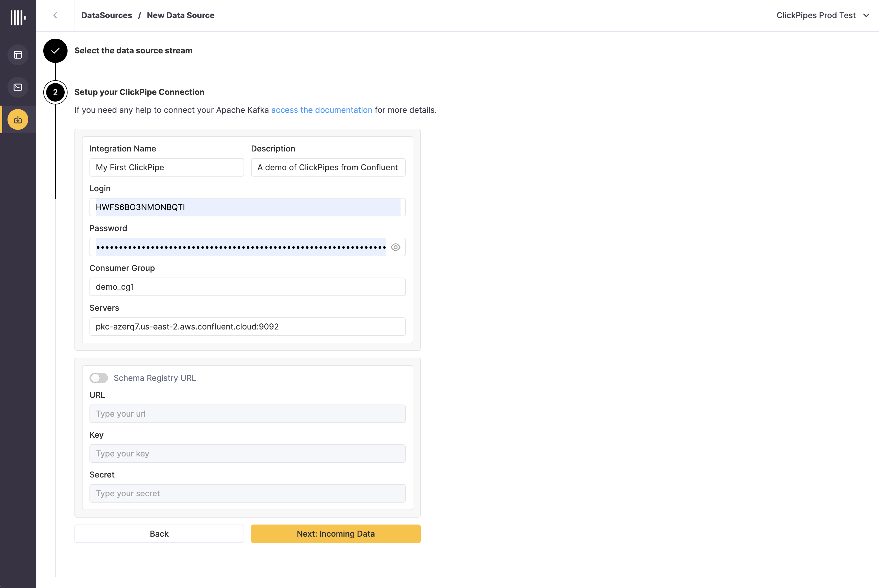Open the SQL console sidebar icon
Viewport: 879px width, 588px height.
coord(18,87)
